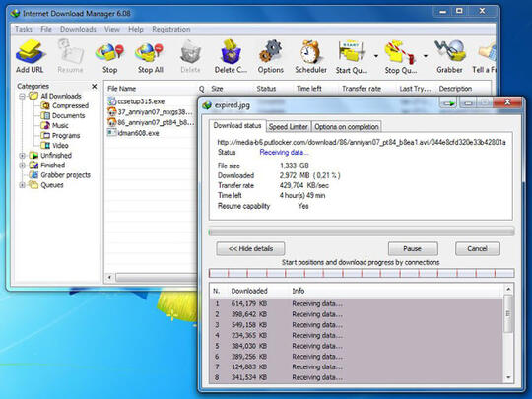This screenshot has width=532, height=399.
Task: Sort by Last Try column header
Action: pyautogui.click(x=416, y=89)
